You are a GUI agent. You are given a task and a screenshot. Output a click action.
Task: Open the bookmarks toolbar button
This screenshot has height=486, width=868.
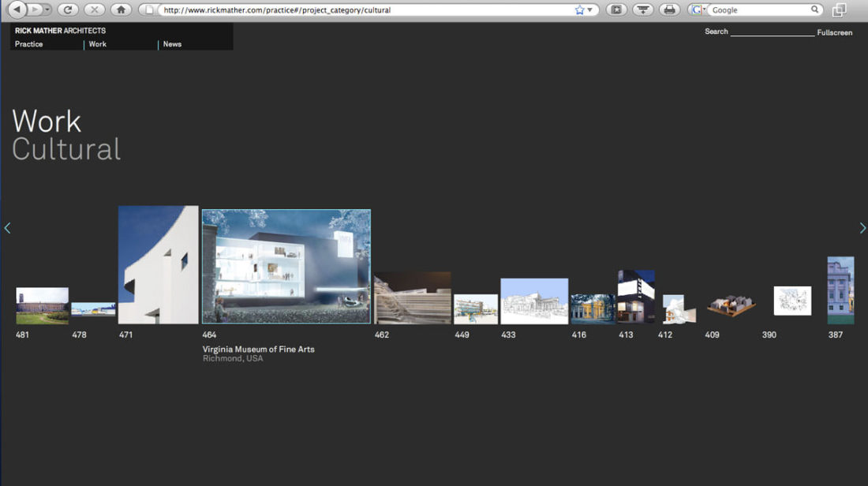[616, 9]
